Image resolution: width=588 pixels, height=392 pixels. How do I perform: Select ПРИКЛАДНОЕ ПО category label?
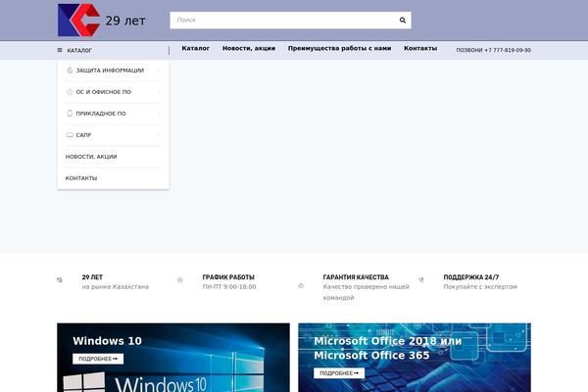click(101, 114)
